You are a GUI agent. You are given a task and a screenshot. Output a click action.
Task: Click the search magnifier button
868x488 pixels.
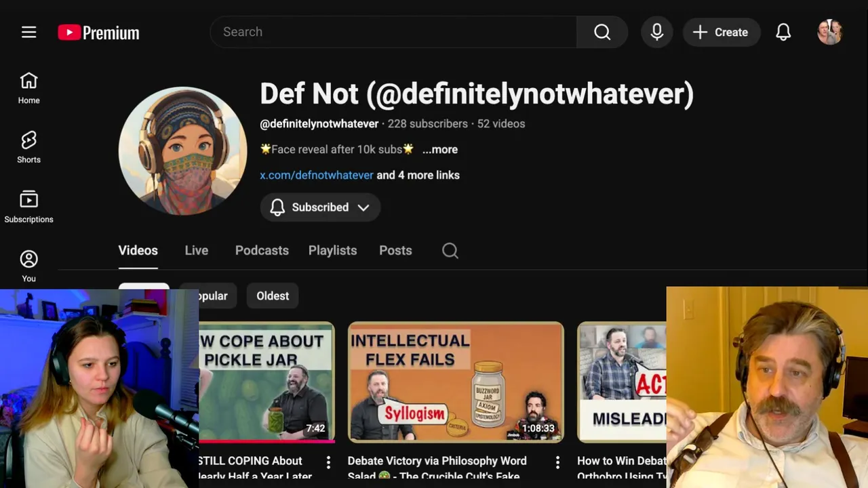pos(602,32)
